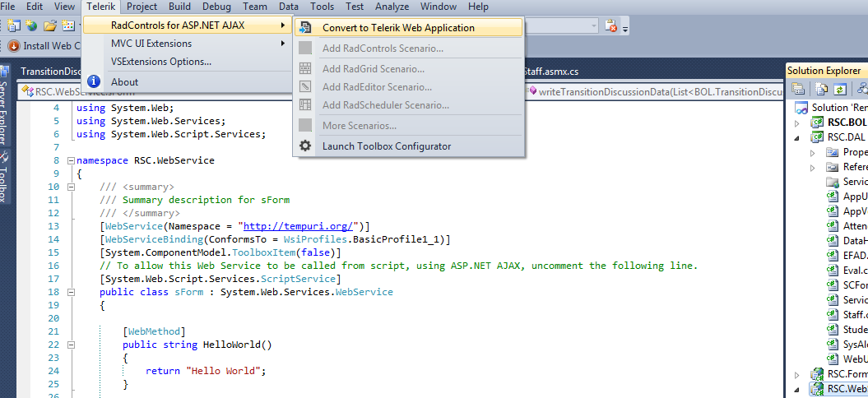Screen dimensions: 868x398
Task: Open the Toolbox side tab
Action: (x=5, y=177)
